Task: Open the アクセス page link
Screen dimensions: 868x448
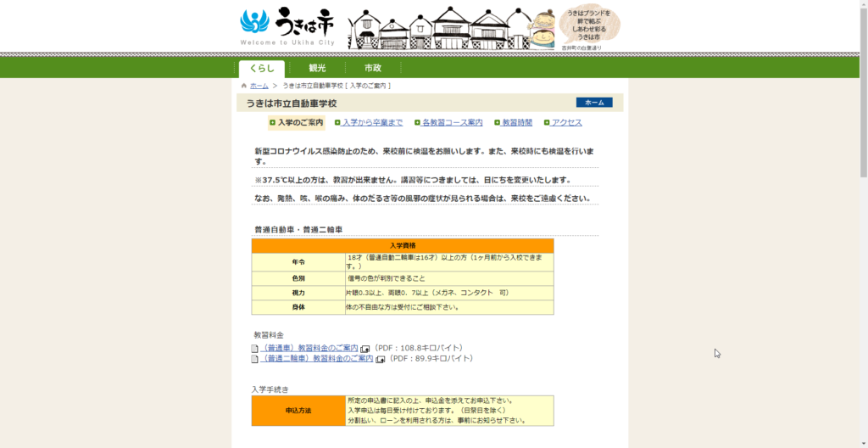Action: click(x=566, y=122)
